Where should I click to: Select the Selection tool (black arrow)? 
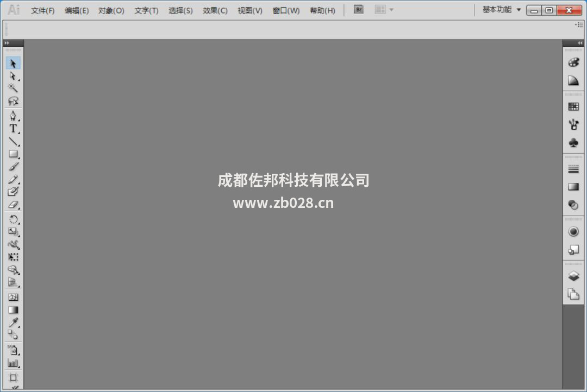point(13,63)
